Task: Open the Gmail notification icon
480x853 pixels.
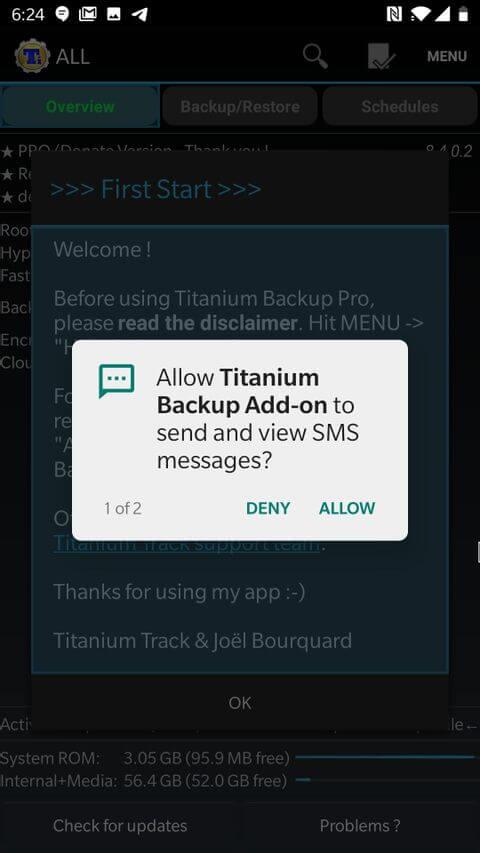Action: point(88,14)
